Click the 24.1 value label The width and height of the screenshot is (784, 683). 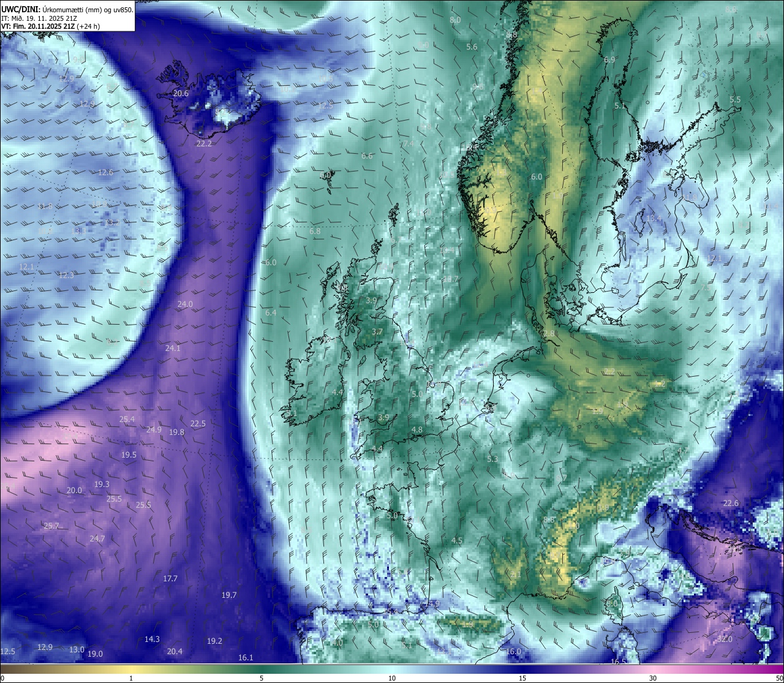[x=173, y=348]
